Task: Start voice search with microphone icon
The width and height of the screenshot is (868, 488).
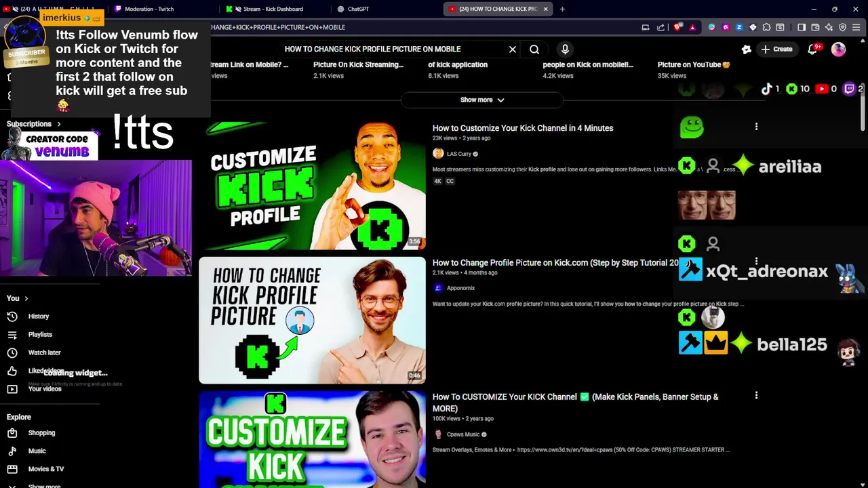Action: (x=565, y=49)
